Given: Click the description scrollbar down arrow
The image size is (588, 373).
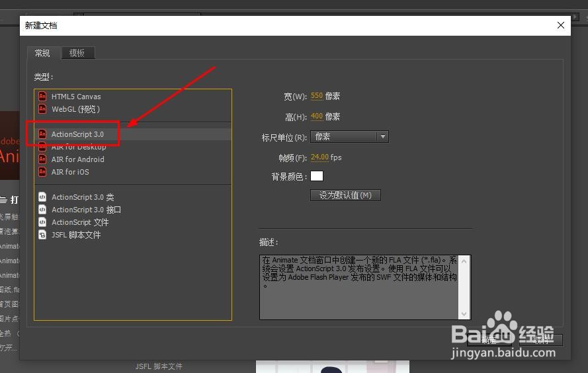Looking at the screenshot, I should 464,313.
